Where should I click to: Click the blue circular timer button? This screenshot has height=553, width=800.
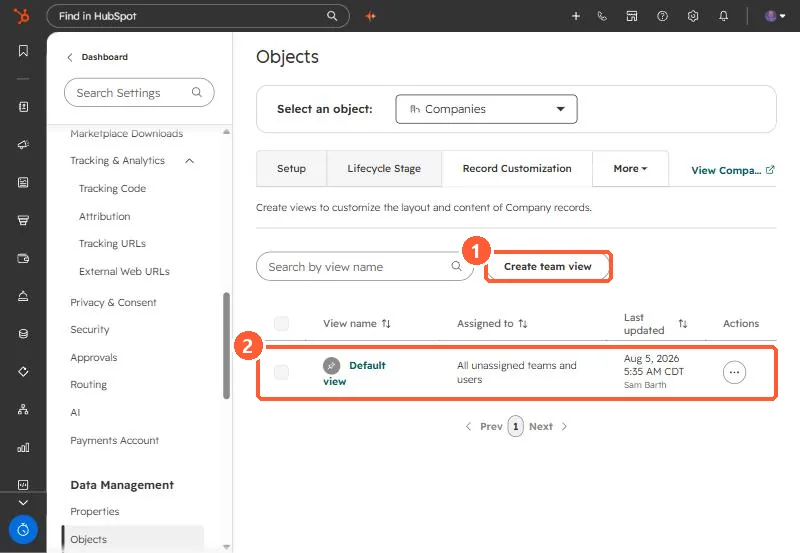(23, 530)
